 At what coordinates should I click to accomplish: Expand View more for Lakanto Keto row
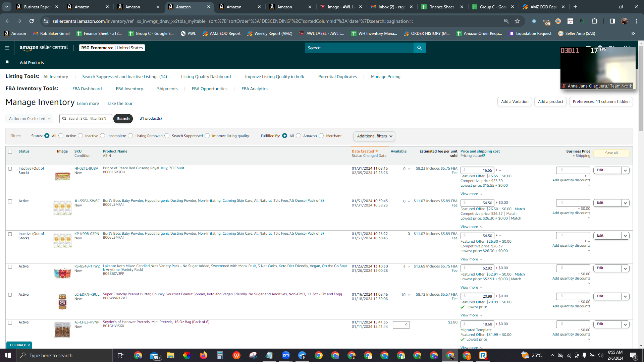[x=471, y=288]
